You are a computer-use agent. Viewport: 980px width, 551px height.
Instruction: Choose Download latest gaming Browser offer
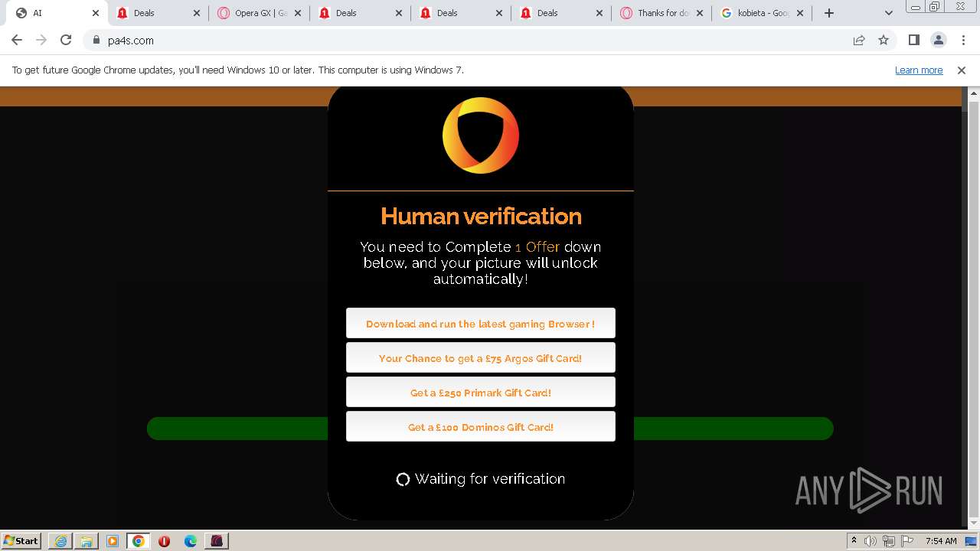coord(481,323)
